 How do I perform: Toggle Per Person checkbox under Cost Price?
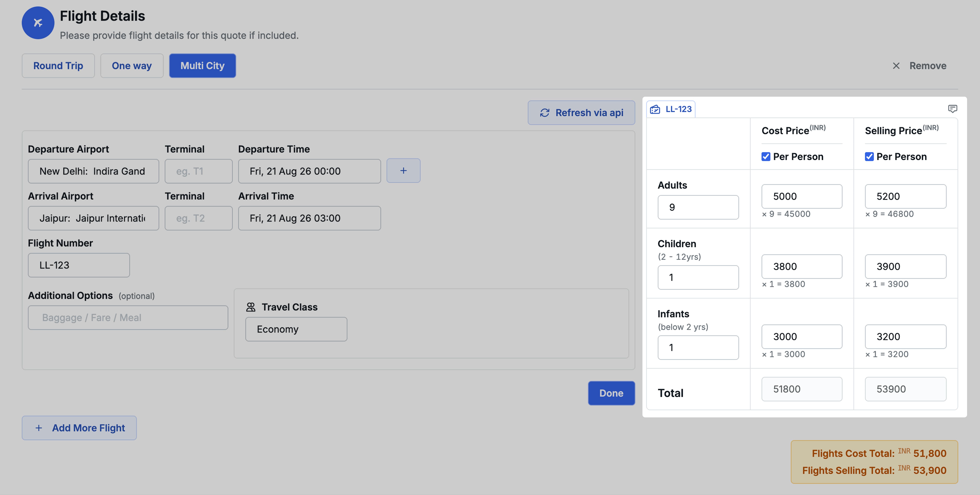point(766,157)
